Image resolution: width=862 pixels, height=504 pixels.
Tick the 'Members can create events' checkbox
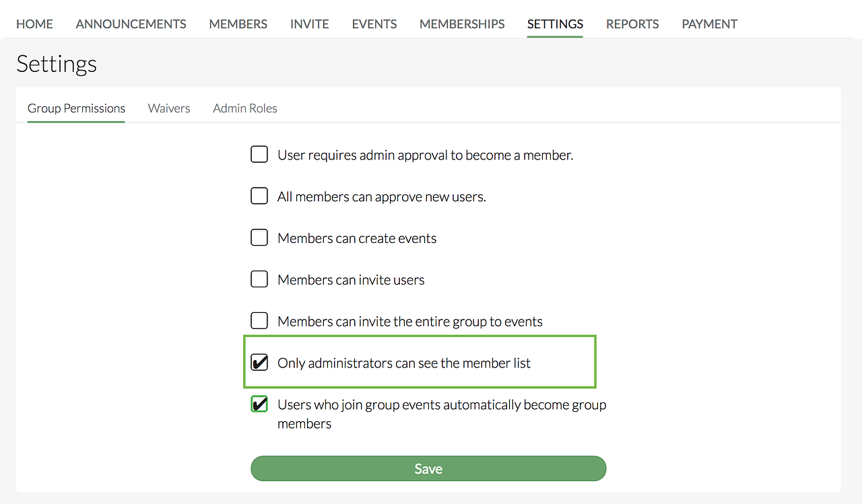[259, 238]
